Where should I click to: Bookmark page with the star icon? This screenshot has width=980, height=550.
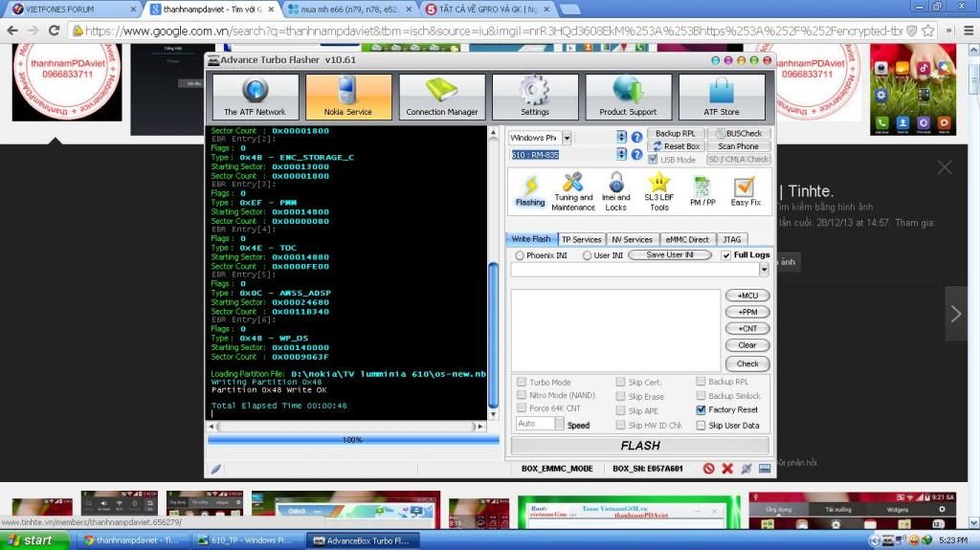tap(928, 30)
